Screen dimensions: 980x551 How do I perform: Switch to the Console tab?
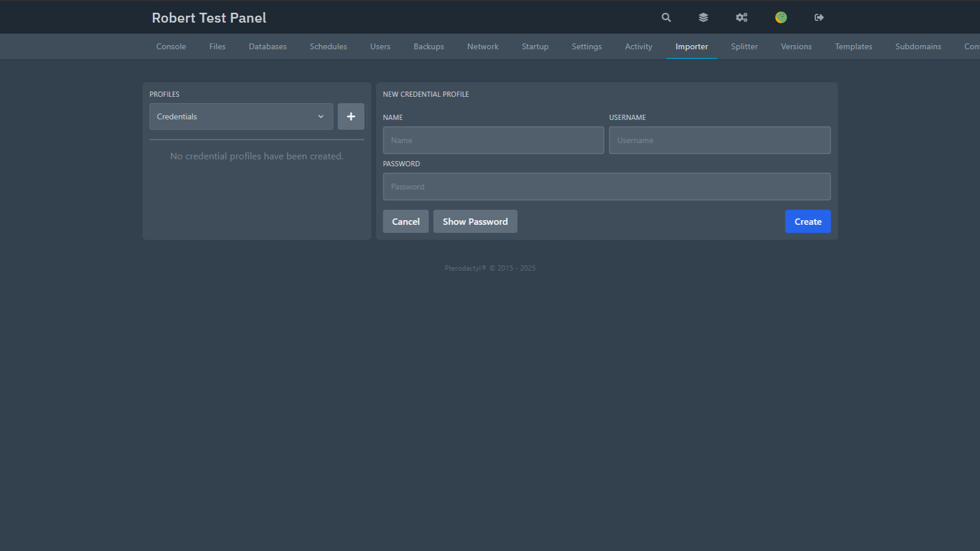(x=171, y=46)
